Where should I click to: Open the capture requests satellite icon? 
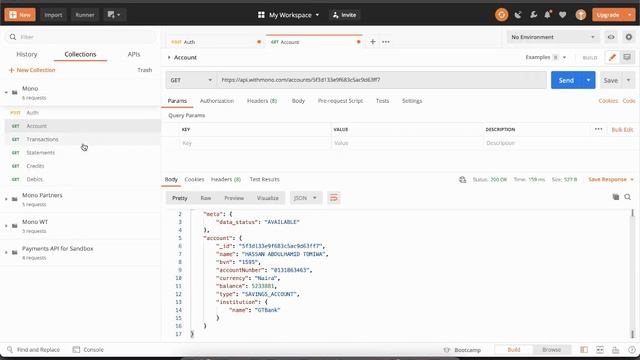(x=518, y=15)
